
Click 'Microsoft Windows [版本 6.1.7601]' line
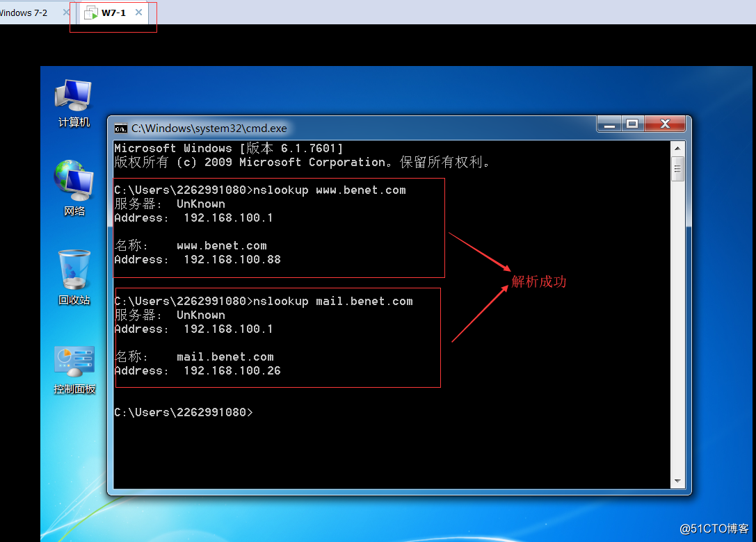[x=229, y=149]
